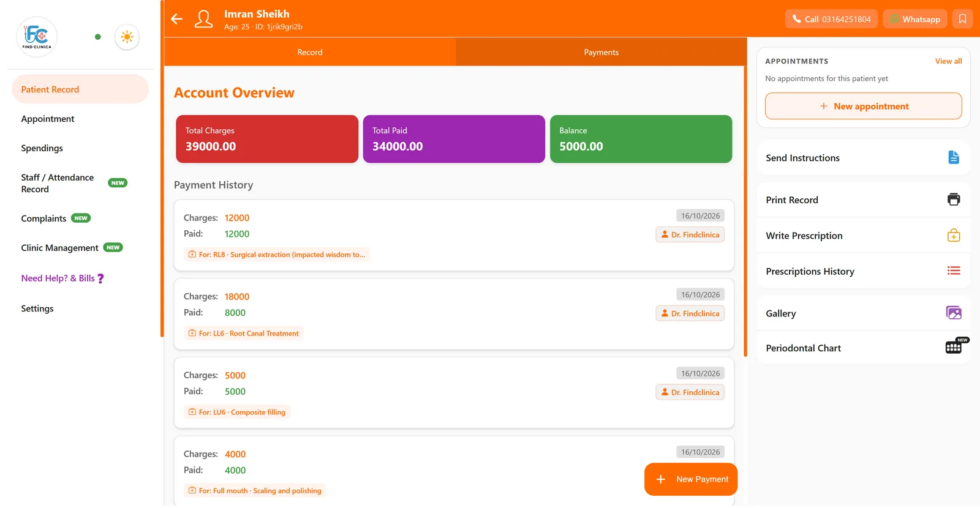Click patient name Imran Sheikh
The image size is (980, 508).
[x=257, y=13]
